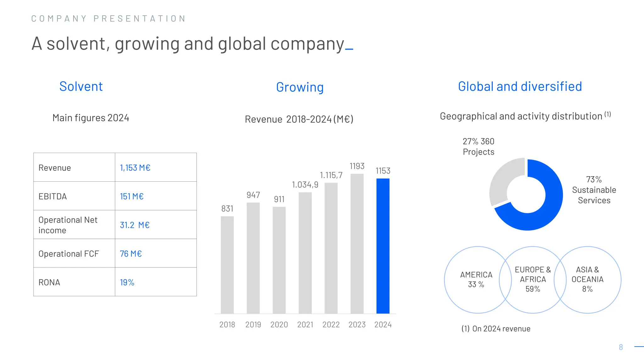The height and width of the screenshot is (362, 644).
Task: Select the EUROPE & AFRICA 59% circle
Action: coord(533,279)
